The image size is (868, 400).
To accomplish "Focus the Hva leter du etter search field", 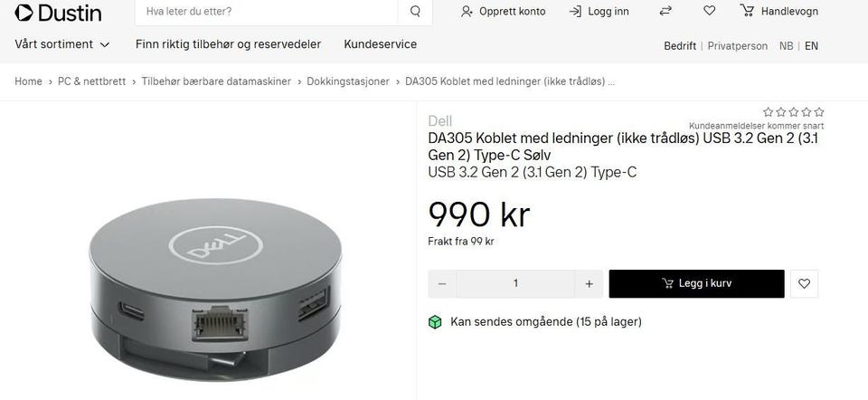I will (x=266, y=12).
